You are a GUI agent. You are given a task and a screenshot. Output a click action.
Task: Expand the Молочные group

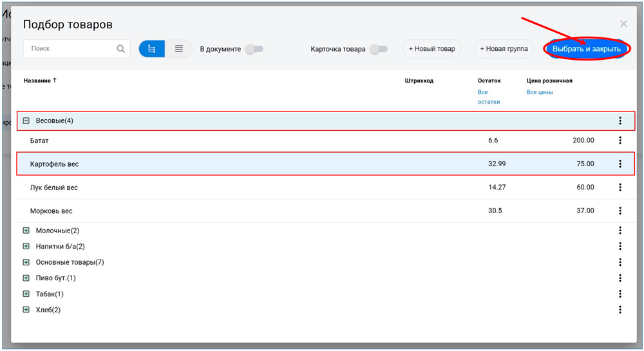click(26, 231)
